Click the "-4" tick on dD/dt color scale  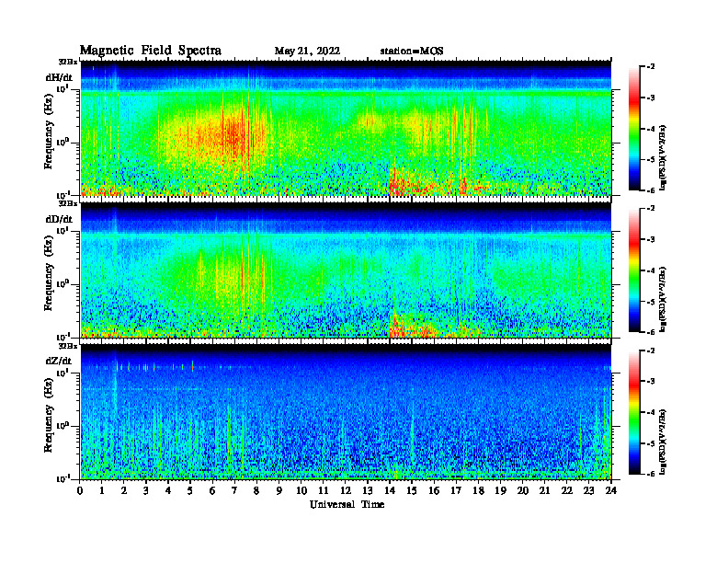[651, 270]
